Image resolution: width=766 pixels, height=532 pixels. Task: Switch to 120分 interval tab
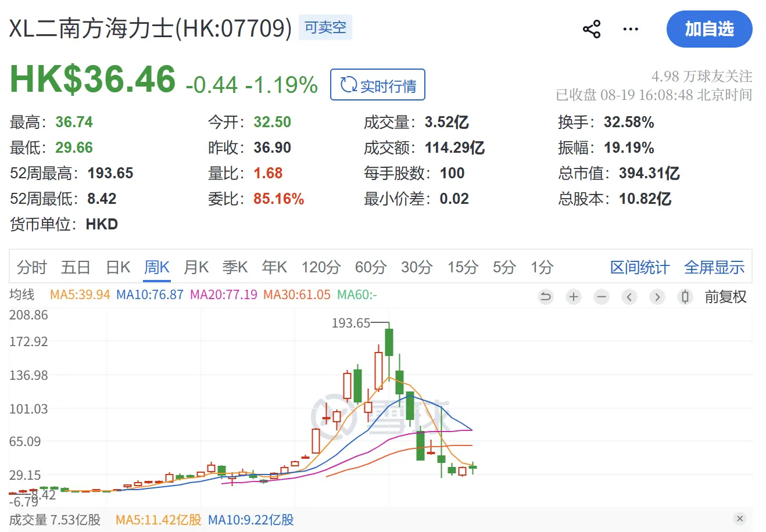pos(321,267)
